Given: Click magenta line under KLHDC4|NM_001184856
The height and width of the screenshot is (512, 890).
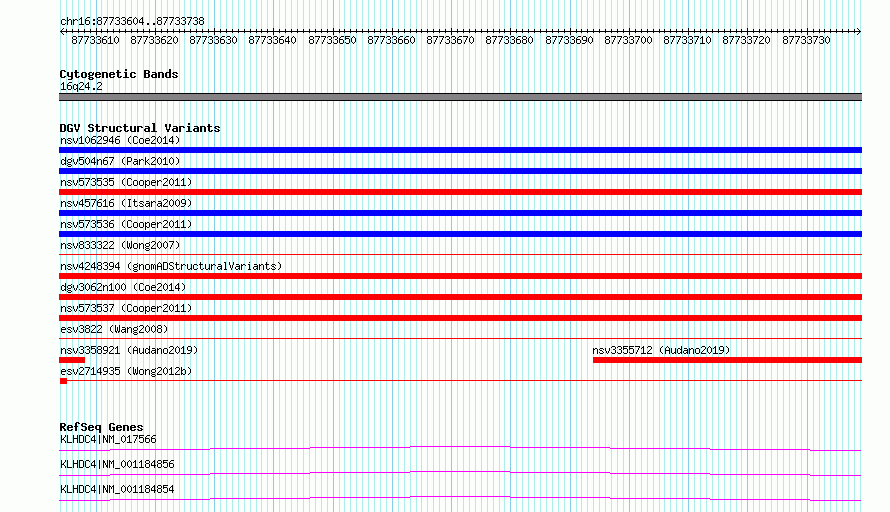Looking at the screenshot, I should pos(460,473).
